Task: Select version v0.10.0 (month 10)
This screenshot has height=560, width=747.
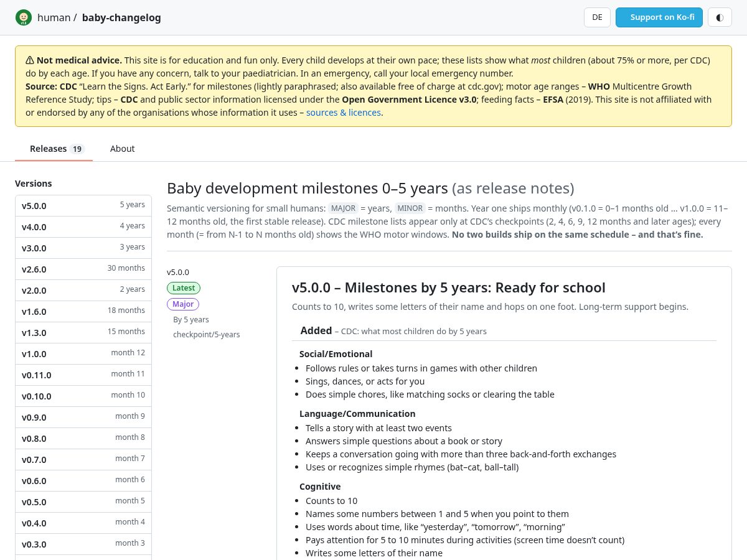Action: pyautogui.click(x=83, y=396)
